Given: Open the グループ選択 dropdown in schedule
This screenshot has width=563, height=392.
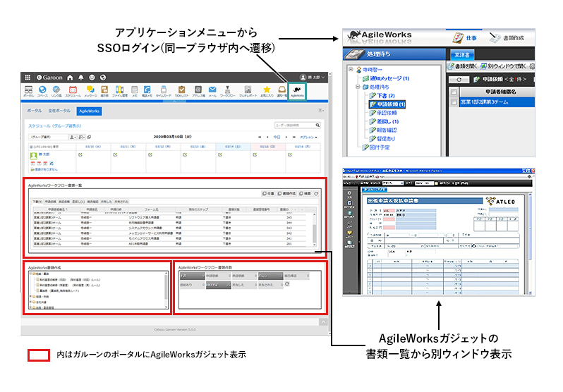Looking at the screenshot, I should 48,137.
